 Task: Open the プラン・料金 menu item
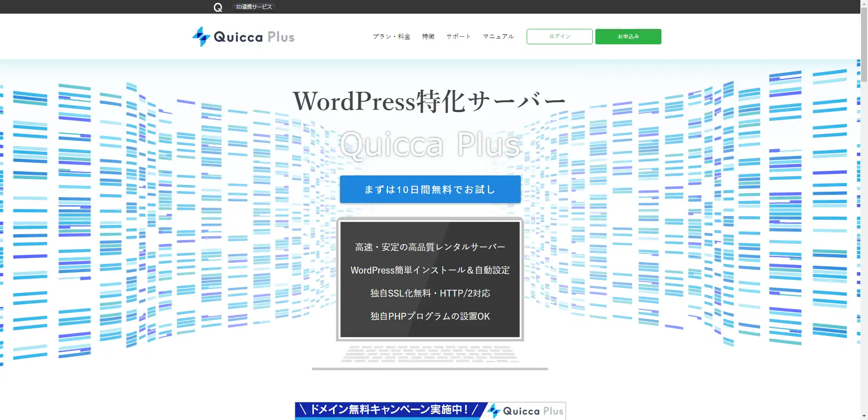pyautogui.click(x=392, y=37)
